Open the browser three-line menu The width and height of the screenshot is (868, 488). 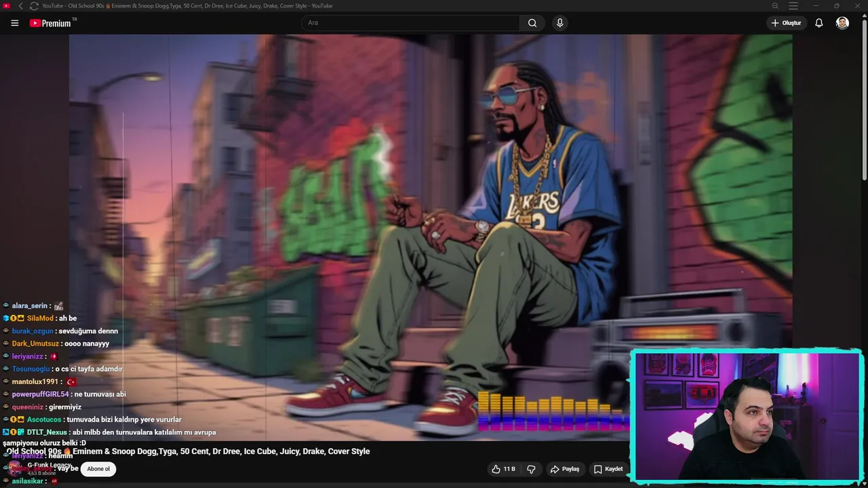click(793, 6)
